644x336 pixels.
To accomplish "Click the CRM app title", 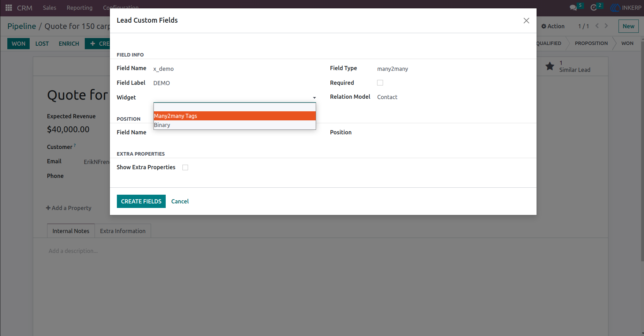I will click(x=25, y=8).
